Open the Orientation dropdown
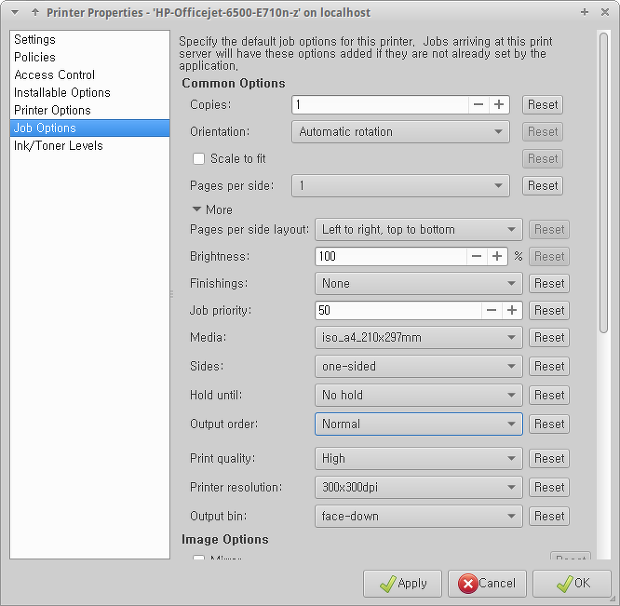This screenshot has height=606, width=620. coord(400,132)
